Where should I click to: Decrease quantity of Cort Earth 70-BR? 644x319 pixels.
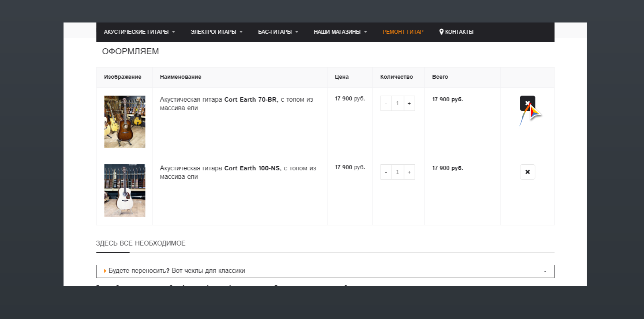386,103
